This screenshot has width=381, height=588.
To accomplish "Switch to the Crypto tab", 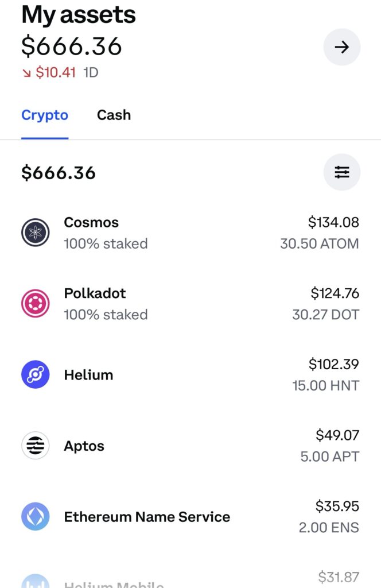I will tap(45, 115).
